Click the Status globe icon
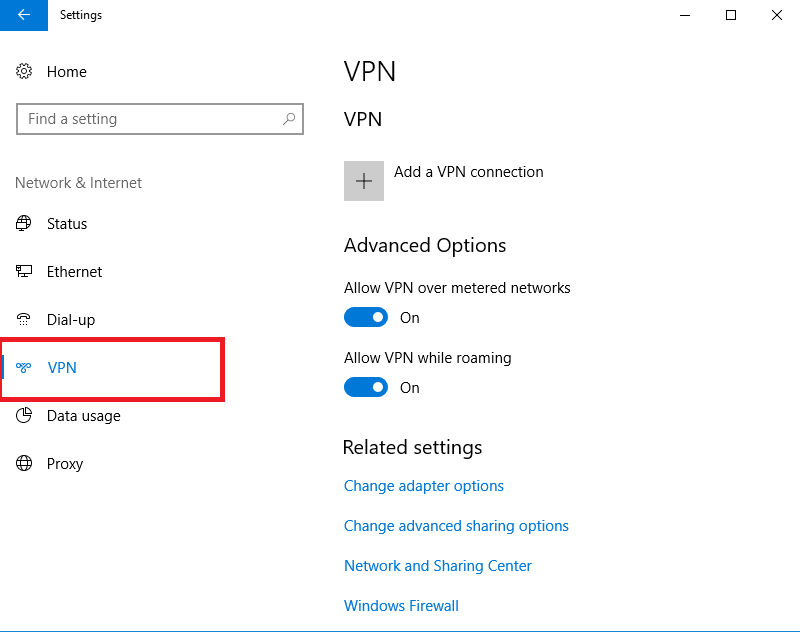The image size is (800, 632). 23,223
